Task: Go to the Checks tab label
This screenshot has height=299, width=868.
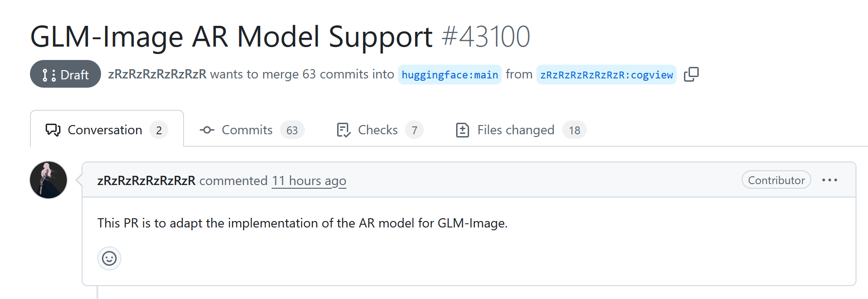Action: click(x=378, y=130)
